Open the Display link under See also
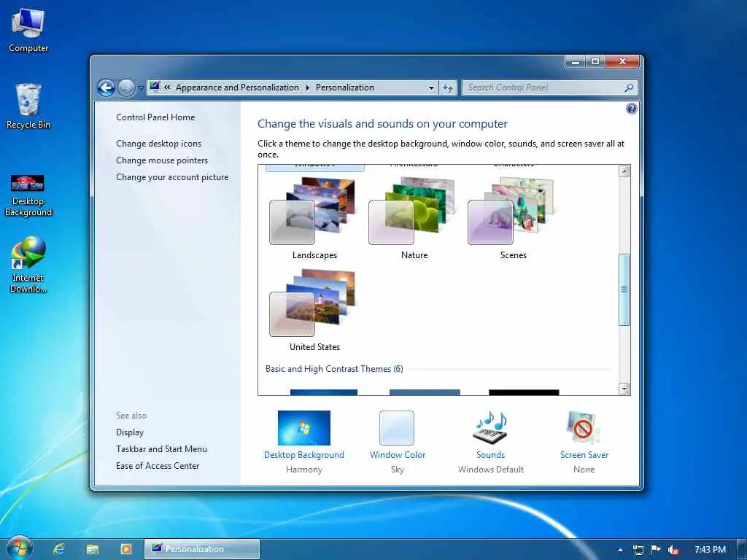 pyautogui.click(x=130, y=432)
